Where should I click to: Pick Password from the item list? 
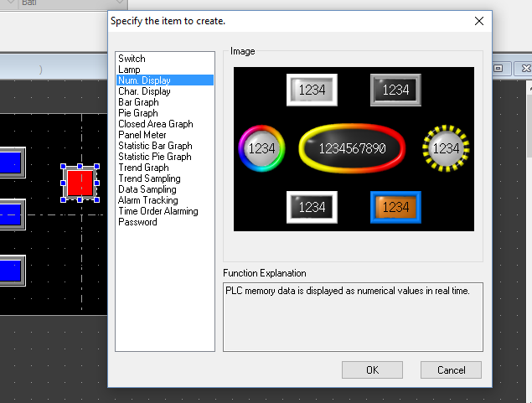[137, 222]
